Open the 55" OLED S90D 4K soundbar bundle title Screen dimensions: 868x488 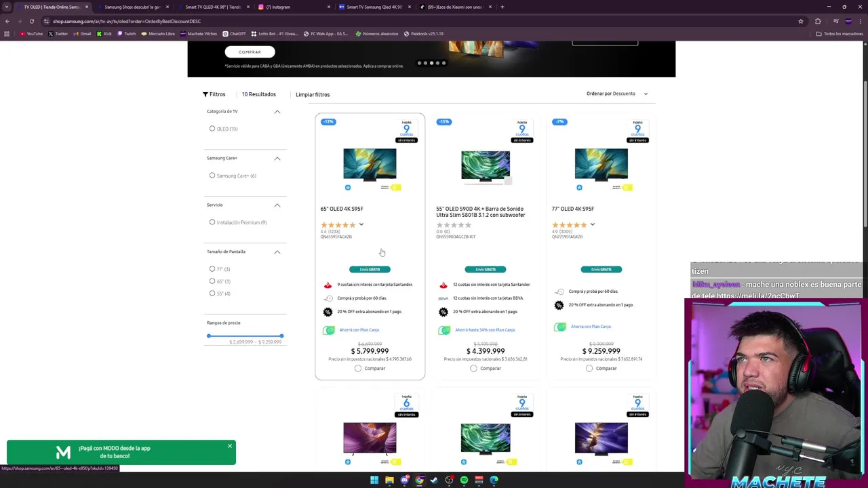(480, 212)
